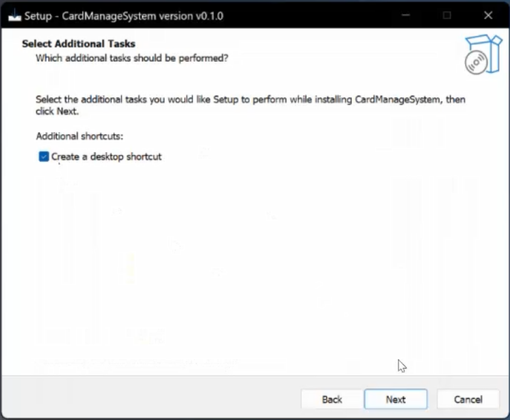Click the 'Select Additional Tasks' heading
The width and height of the screenshot is (510, 420).
[x=79, y=44]
